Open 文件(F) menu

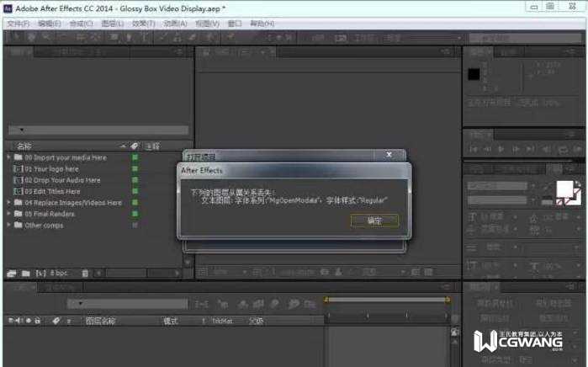(x=18, y=24)
